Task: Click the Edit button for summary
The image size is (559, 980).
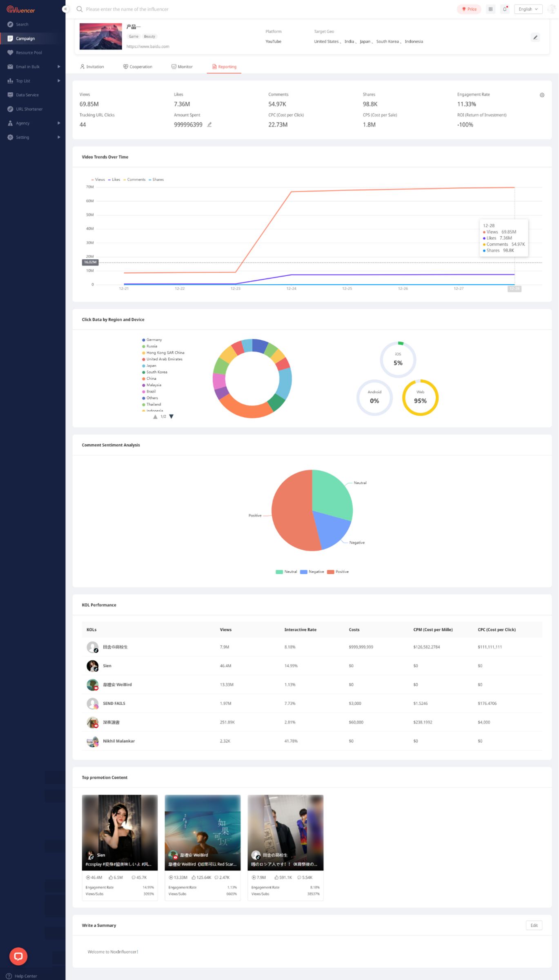Action: [534, 925]
